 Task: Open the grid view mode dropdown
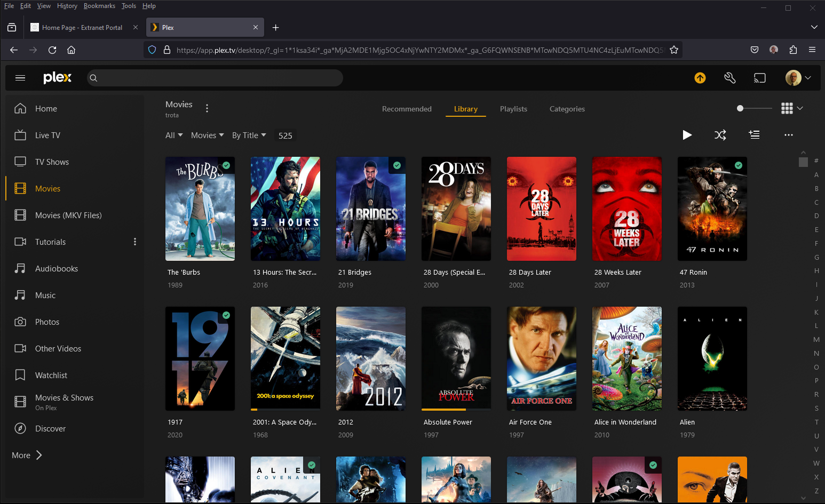pyautogui.click(x=792, y=108)
